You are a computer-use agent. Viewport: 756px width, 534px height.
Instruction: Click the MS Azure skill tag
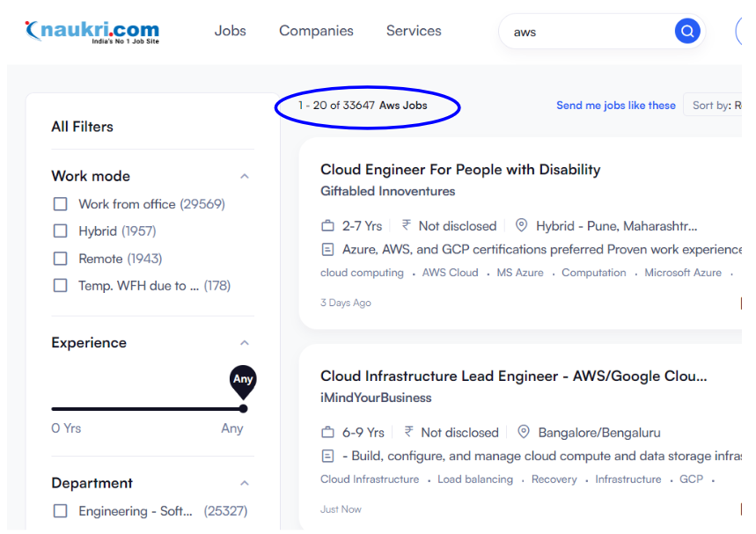pos(520,273)
